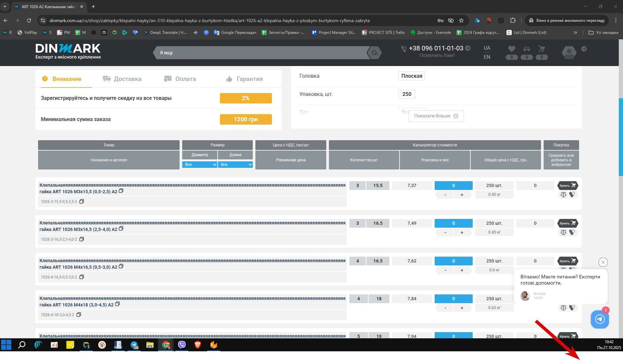The height and width of the screenshot is (364, 623).
Task: Decrease quantity with minus in M4x18 row
Action: point(445,308)
